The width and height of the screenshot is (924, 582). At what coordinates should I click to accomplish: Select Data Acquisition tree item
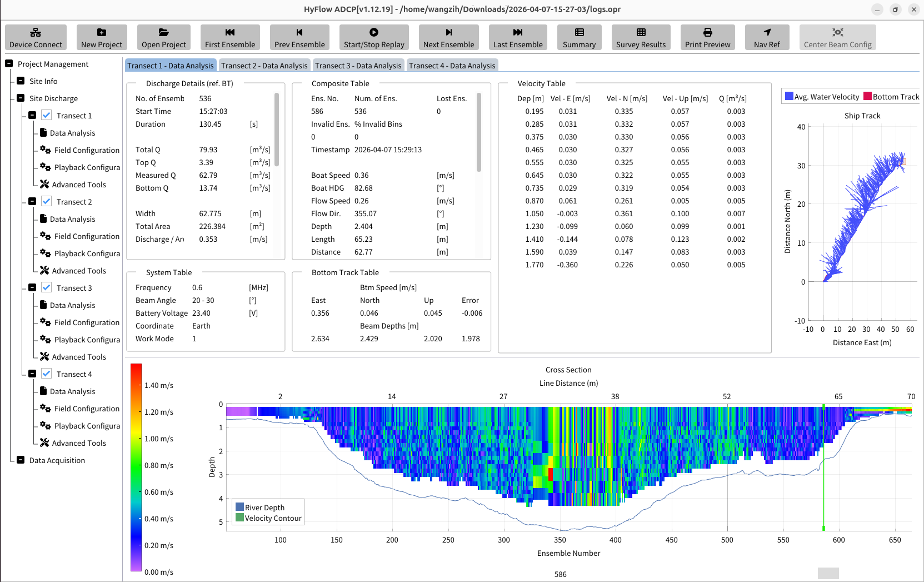click(57, 460)
